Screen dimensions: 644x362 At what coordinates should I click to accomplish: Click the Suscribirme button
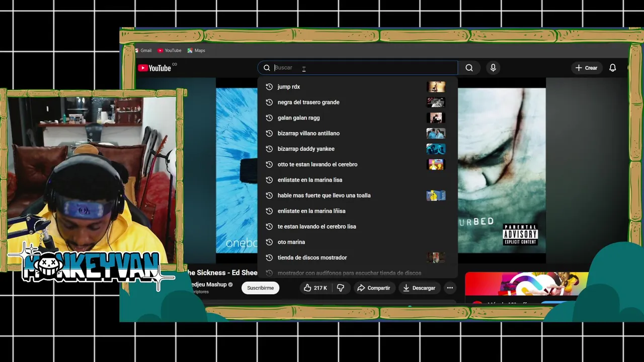tap(260, 288)
